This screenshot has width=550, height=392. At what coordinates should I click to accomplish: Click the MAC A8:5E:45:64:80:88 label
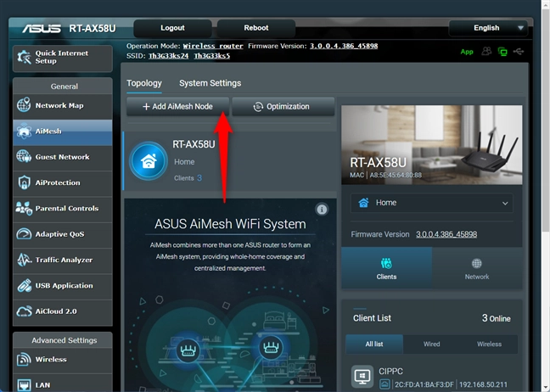pyautogui.click(x=386, y=175)
